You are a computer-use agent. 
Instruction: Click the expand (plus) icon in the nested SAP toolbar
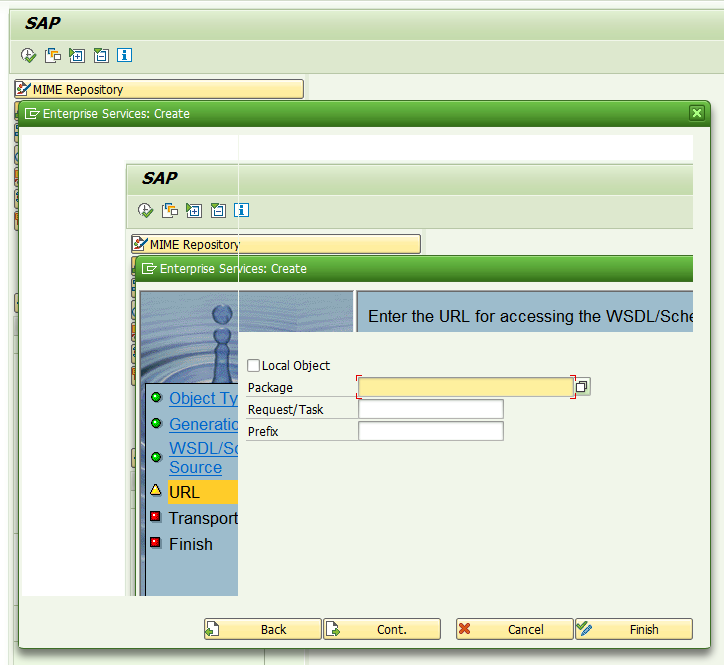pyautogui.click(x=193, y=211)
